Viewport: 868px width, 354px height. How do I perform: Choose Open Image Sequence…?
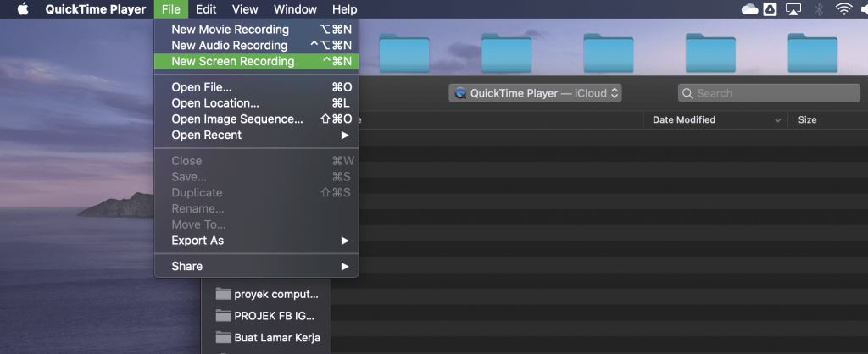click(x=256, y=119)
